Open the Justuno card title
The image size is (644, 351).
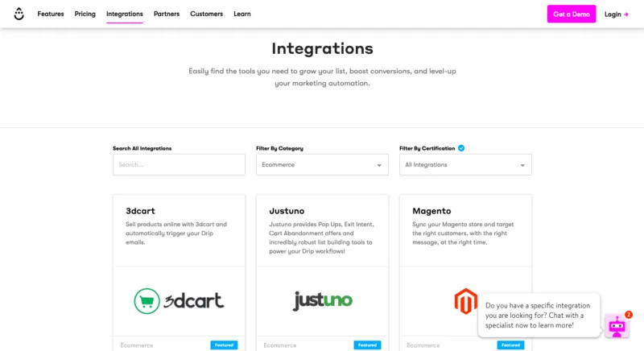[x=287, y=211]
